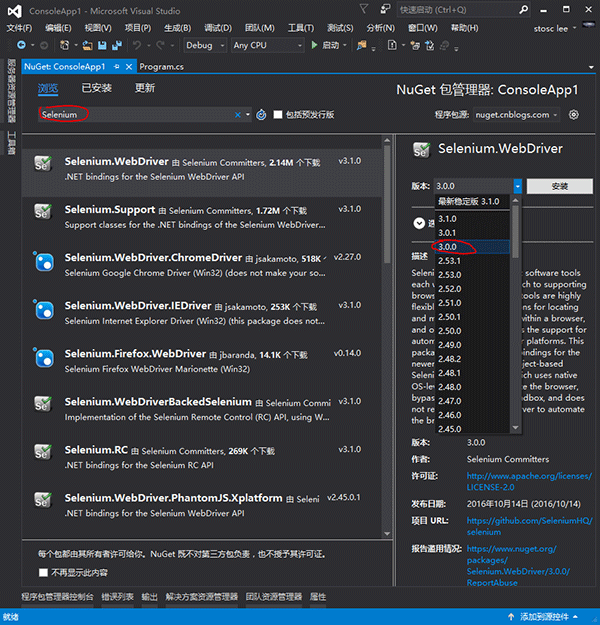Click the quick launch search magnifier icon
Screen dimensions: 600x625
pyautogui.click(x=523, y=10)
